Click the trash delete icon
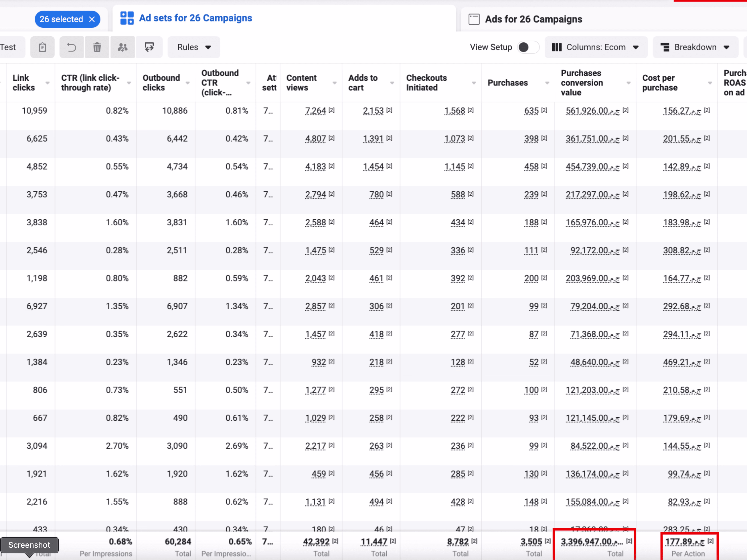747x560 pixels. [97, 47]
